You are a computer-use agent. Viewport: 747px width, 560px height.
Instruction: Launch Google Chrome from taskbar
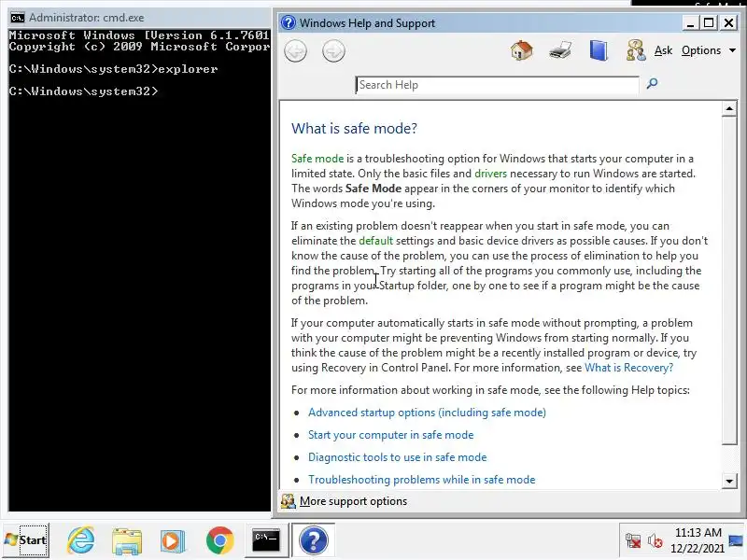tap(219, 540)
